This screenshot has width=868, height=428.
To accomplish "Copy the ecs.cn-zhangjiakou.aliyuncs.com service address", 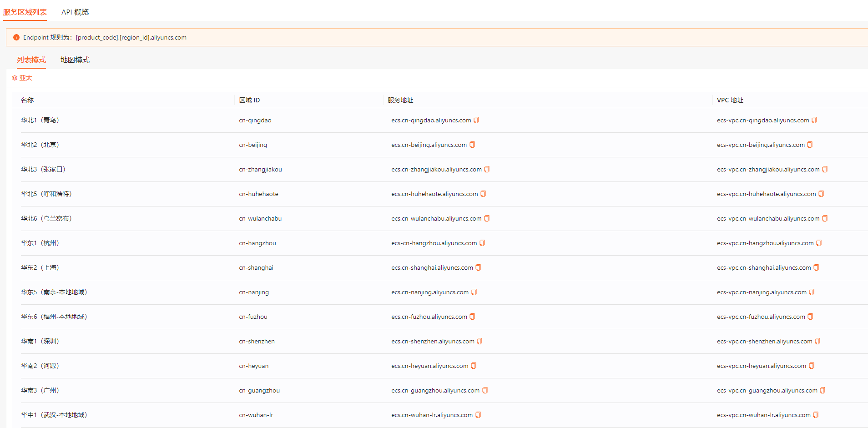I will click(x=487, y=169).
